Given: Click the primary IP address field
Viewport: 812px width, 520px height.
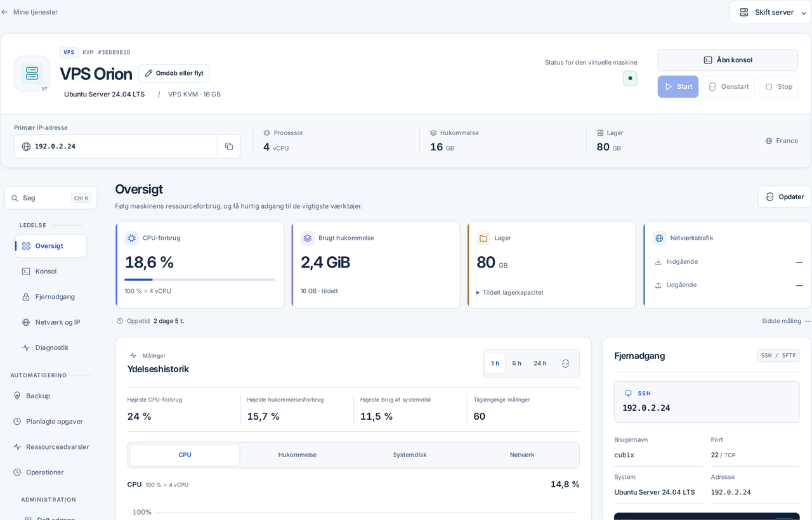Looking at the screenshot, I should [x=115, y=146].
